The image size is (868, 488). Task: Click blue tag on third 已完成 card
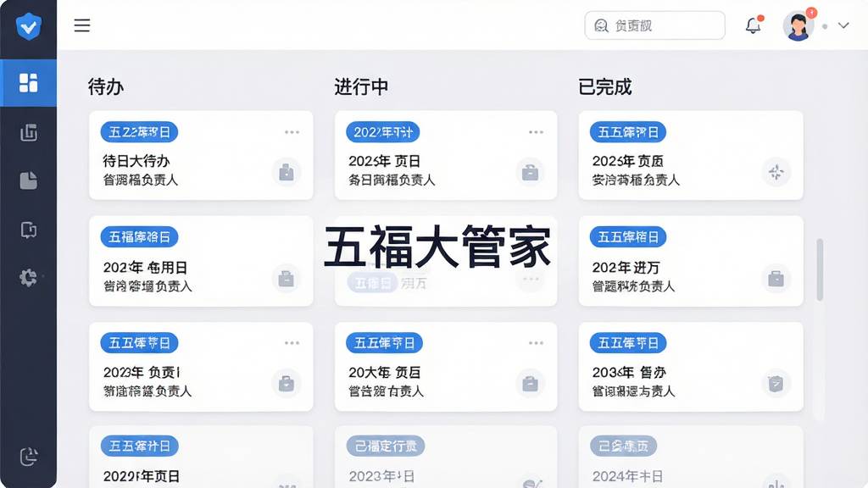628,343
